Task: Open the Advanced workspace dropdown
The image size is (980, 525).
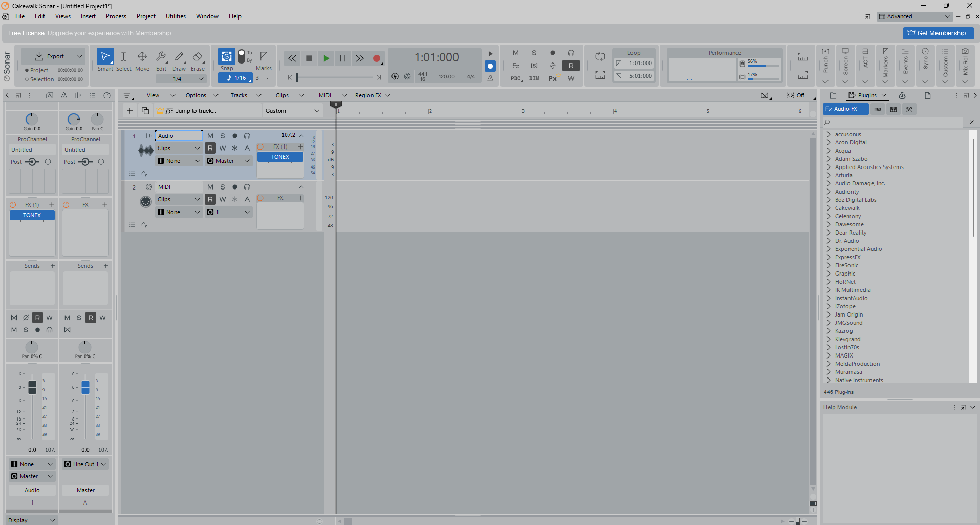Action: point(914,16)
